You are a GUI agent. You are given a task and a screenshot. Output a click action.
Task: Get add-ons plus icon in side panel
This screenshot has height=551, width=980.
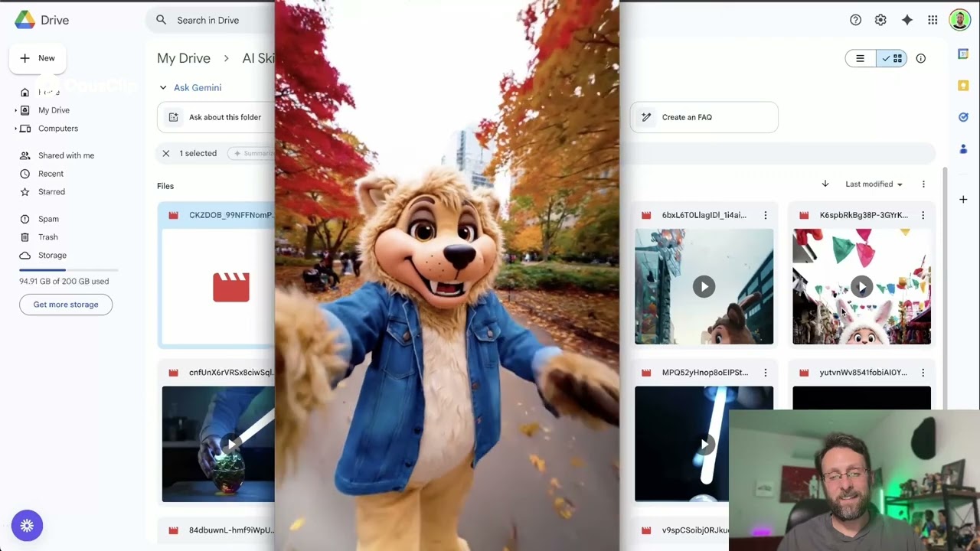coord(963,199)
